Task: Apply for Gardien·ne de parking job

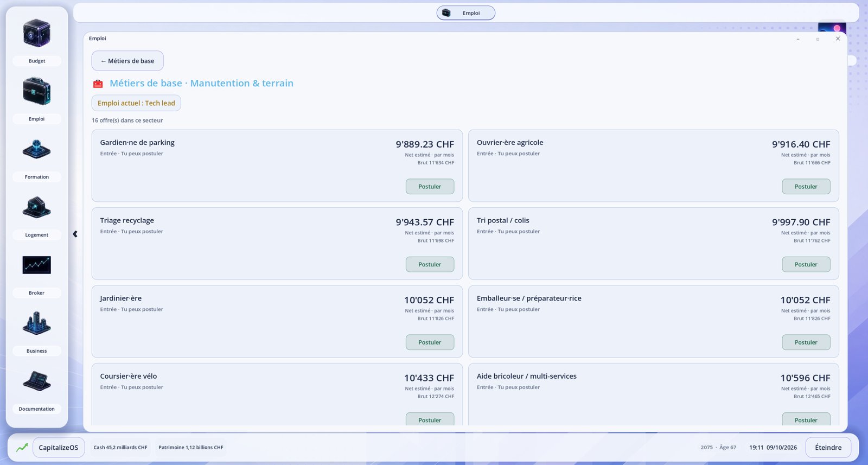Action: (430, 187)
